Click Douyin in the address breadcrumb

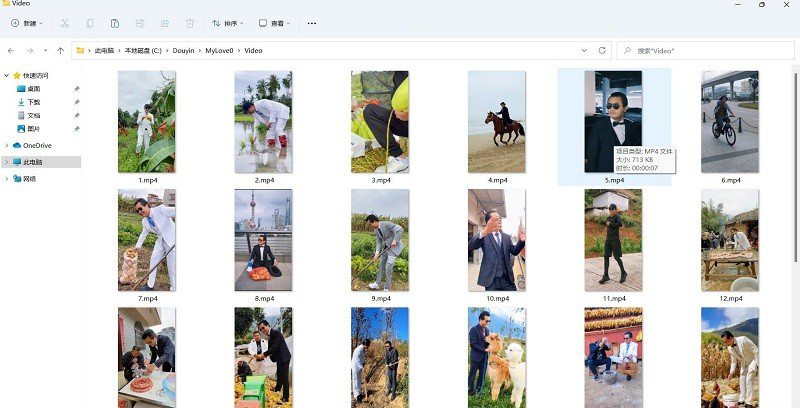click(182, 50)
